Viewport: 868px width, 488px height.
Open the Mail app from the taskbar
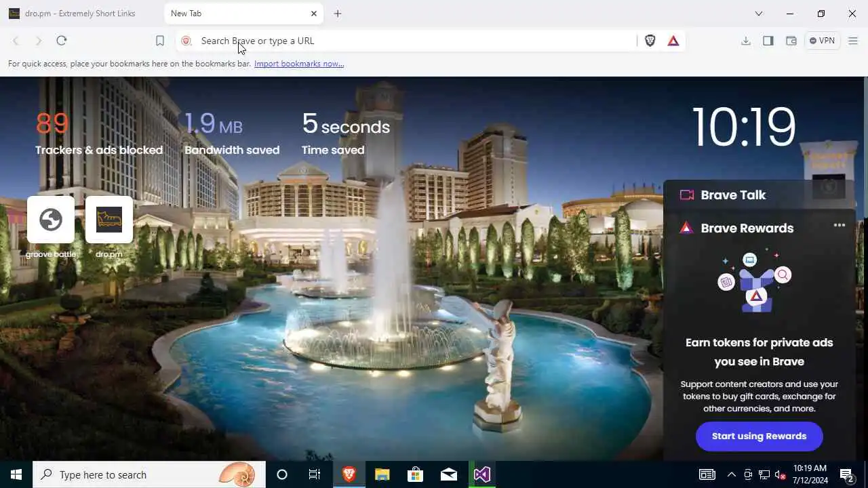tap(449, 474)
